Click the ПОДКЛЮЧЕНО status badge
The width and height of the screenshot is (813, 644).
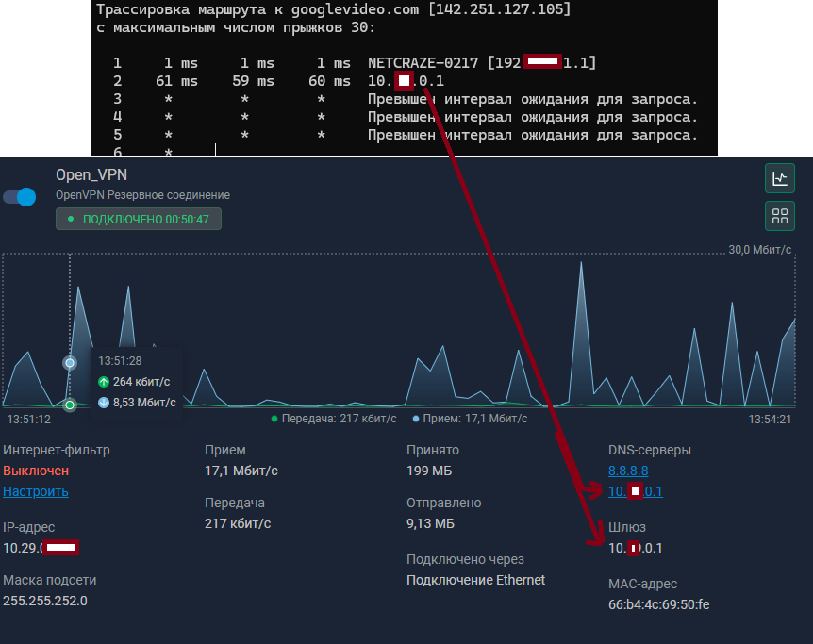pyautogui.click(x=139, y=220)
